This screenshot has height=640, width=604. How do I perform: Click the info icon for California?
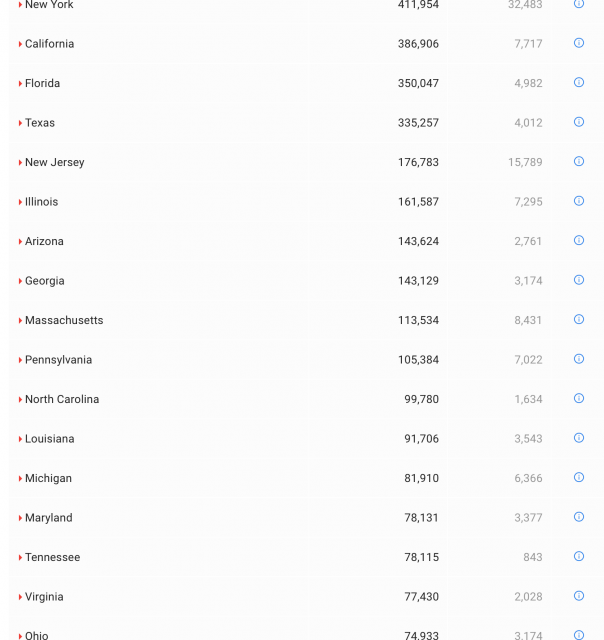coord(578,43)
